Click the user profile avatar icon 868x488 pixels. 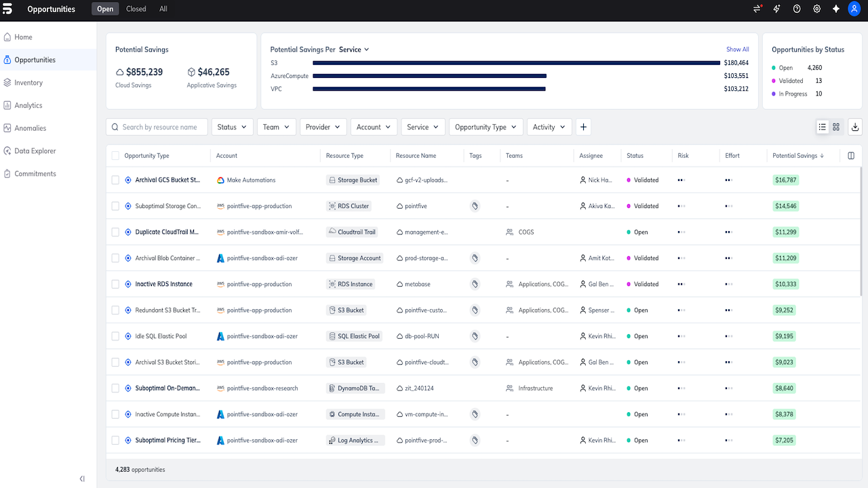[854, 9]
